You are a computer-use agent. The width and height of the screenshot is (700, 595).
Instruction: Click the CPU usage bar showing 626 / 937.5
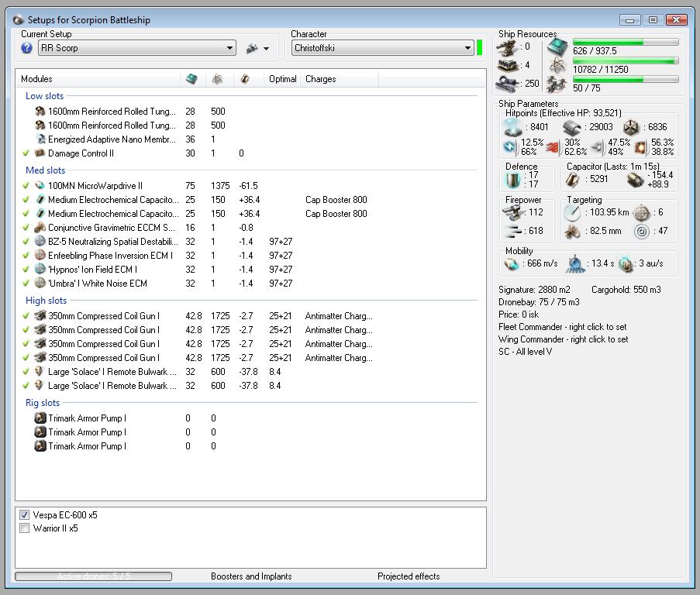(x=625, y=43)
